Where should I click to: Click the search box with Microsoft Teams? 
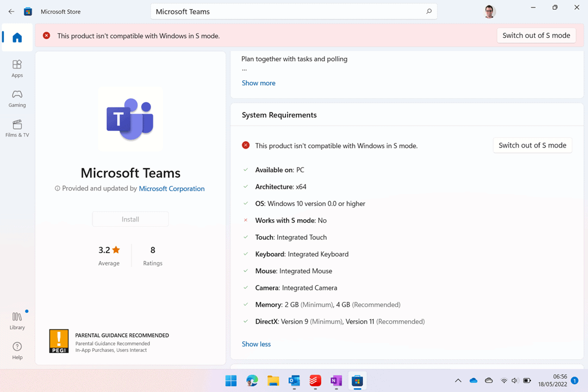287,11
